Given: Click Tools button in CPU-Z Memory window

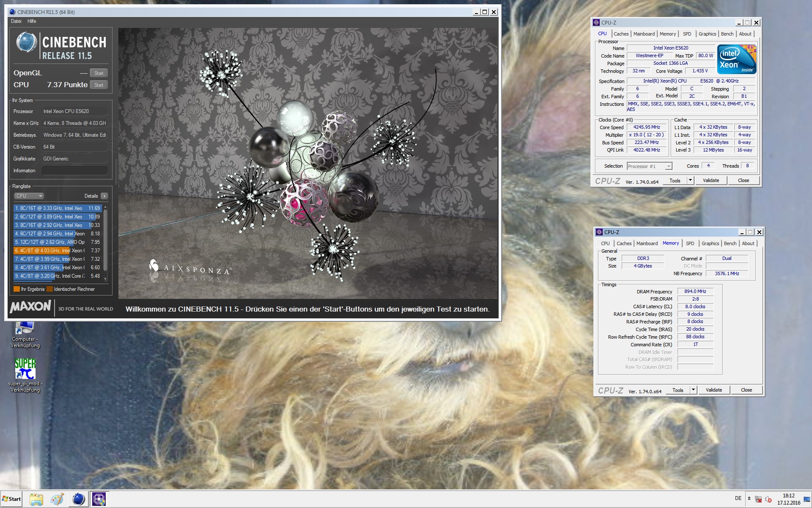Looking at the screenshot, I should (678, 390).
